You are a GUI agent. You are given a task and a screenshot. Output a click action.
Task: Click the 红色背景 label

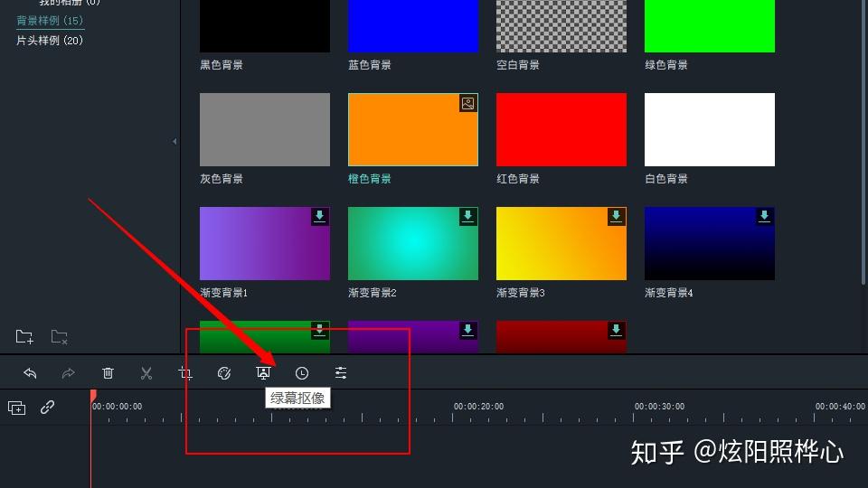[518, 179]
